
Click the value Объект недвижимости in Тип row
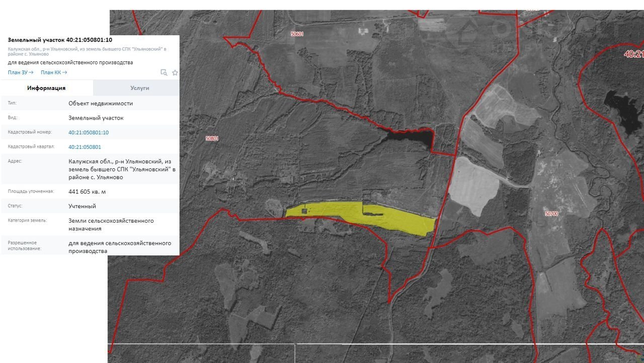pos(101,104)
